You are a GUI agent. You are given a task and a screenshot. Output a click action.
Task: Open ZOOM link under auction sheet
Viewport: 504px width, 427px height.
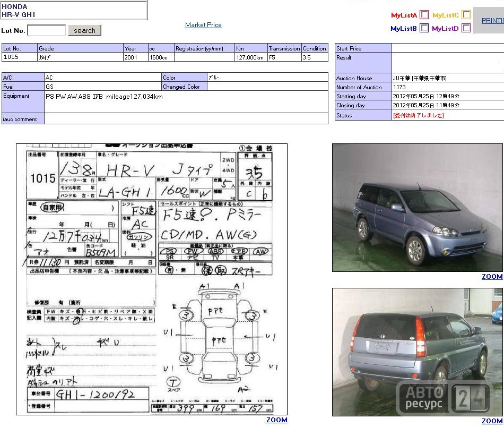coord(277,420)
